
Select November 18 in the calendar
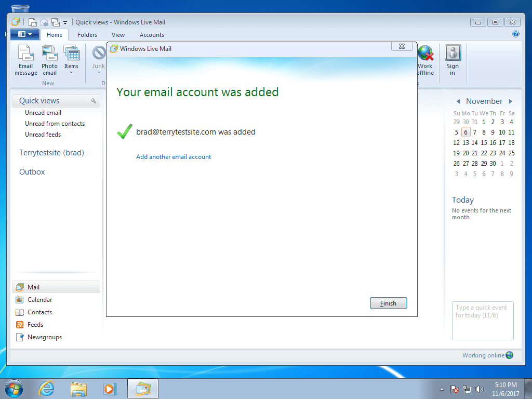point(511,143)
